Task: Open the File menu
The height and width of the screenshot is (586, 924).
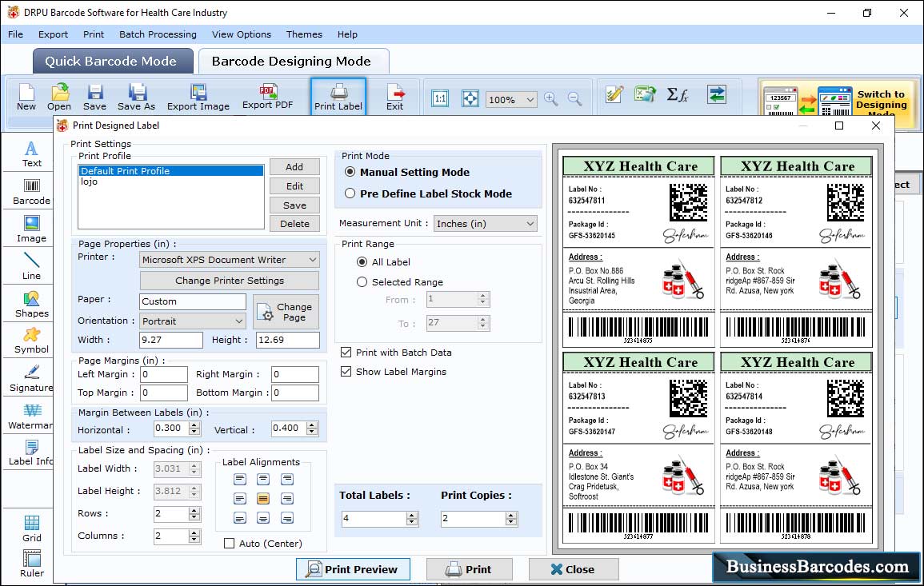Action: [15, 34]
